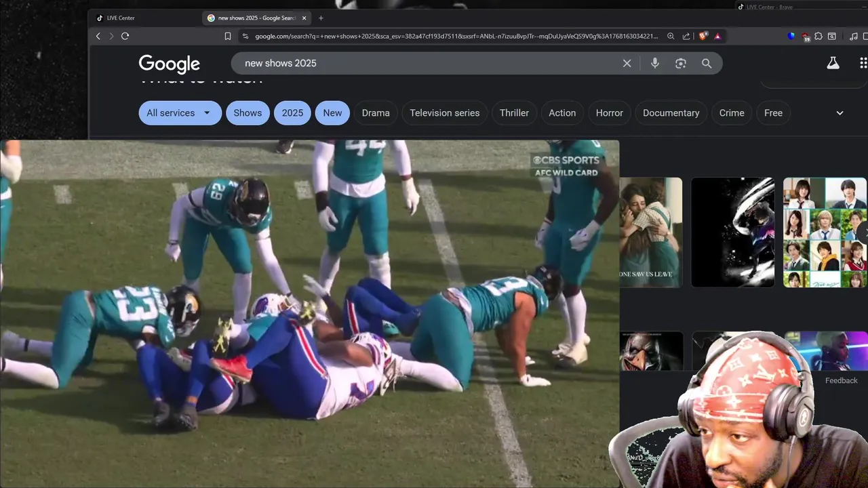Open the media control music note icon

click(854, 36)
